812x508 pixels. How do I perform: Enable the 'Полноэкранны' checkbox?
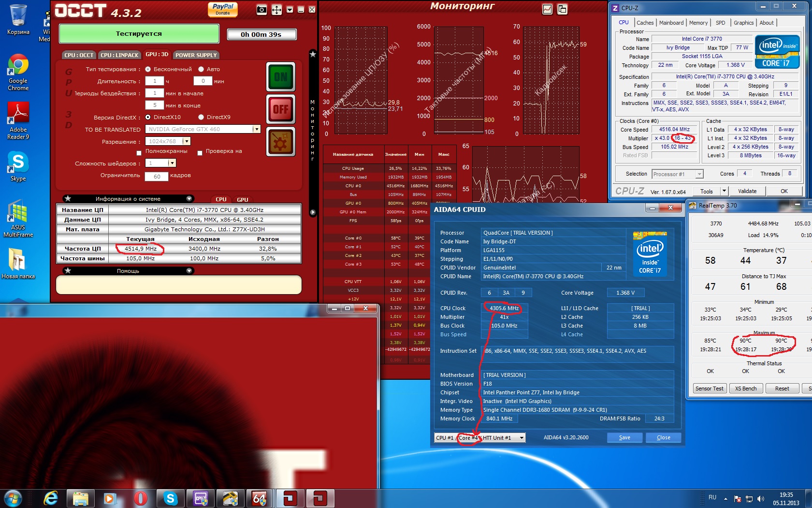click(x=139, y=153)
